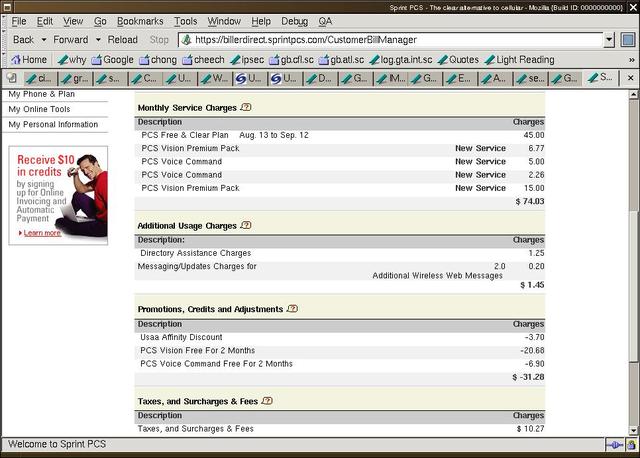Click the window menu icon in title bar
This screenshot has width=640, height=458.
tap(7, 7)
